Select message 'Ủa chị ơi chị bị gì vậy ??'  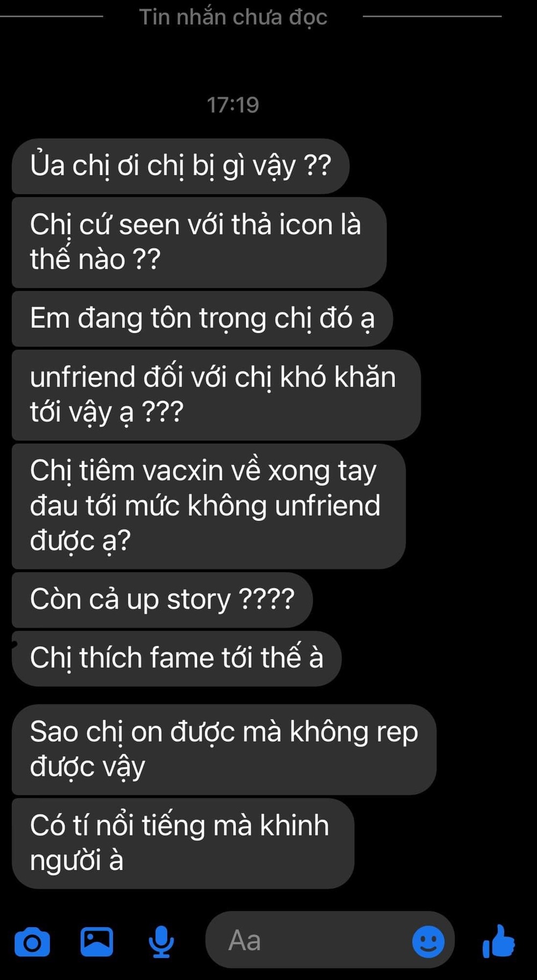click(x=180, y=166)
